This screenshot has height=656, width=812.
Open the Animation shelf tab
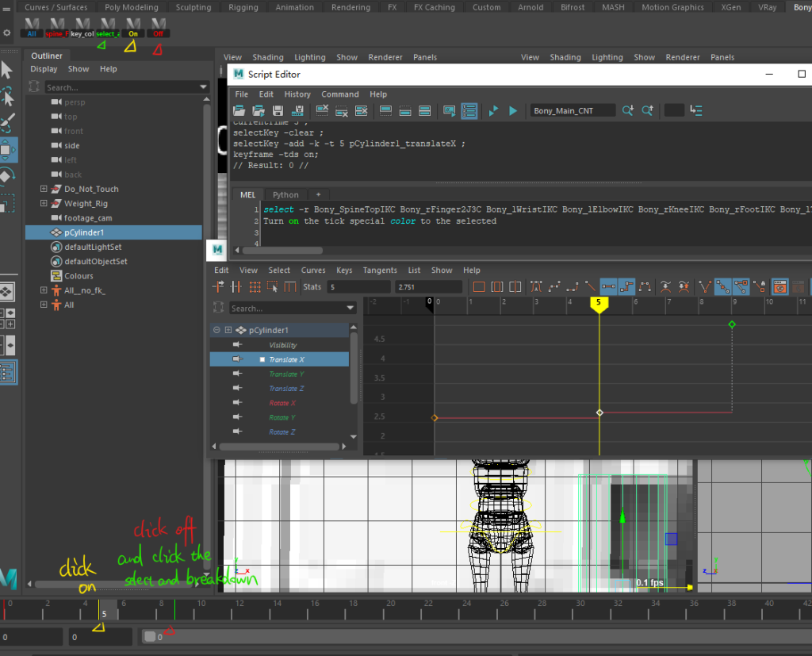coord(294,7)
